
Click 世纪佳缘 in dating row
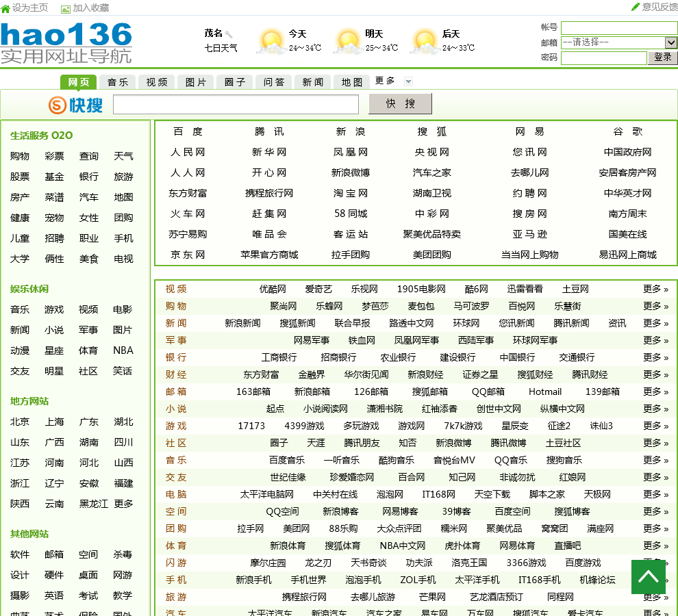tap(288, 477)
